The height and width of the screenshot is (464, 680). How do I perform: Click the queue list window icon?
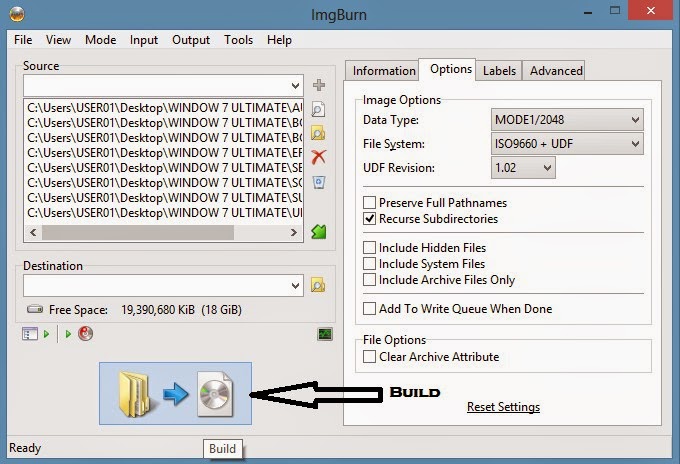pyautogui.click(x=29, y=334)
